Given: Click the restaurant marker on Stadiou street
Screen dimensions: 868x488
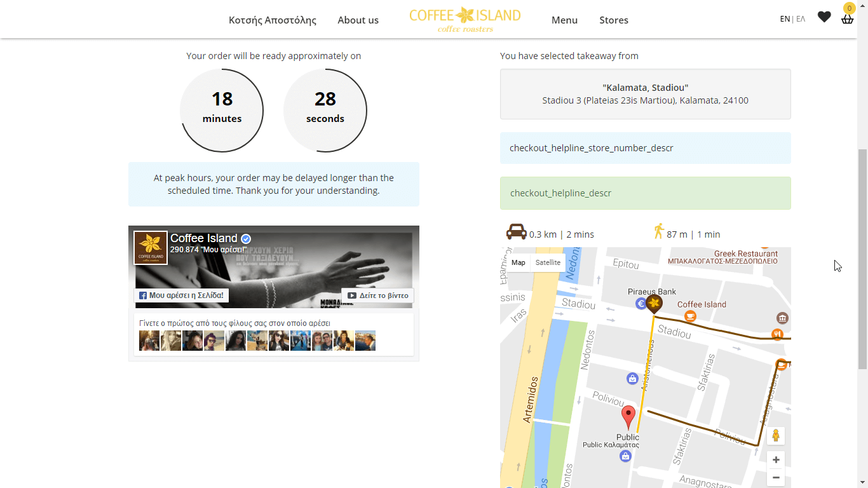Looking at the screenshot, I should (x=776, y=334).
